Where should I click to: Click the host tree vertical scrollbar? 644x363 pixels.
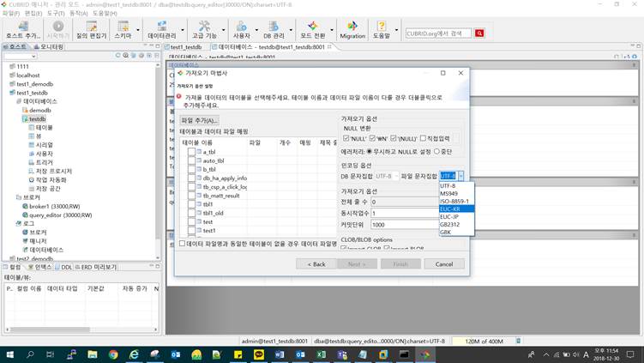(x=158, y=152)
